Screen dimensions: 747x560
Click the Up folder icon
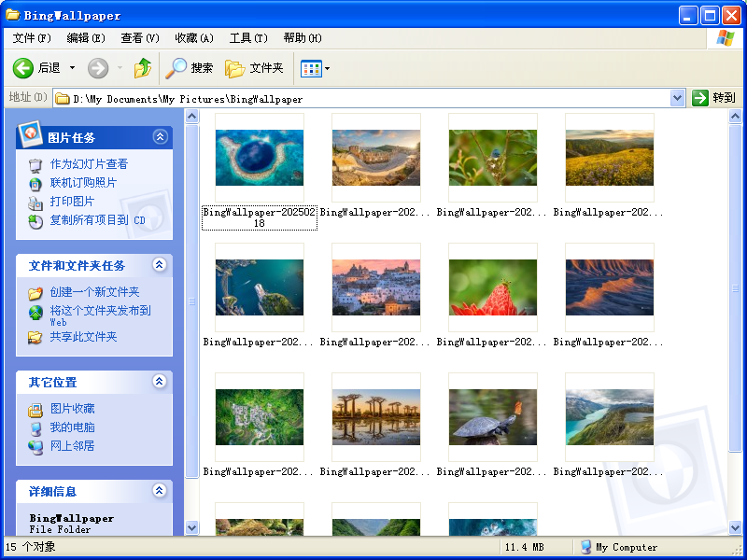[143, 68]
